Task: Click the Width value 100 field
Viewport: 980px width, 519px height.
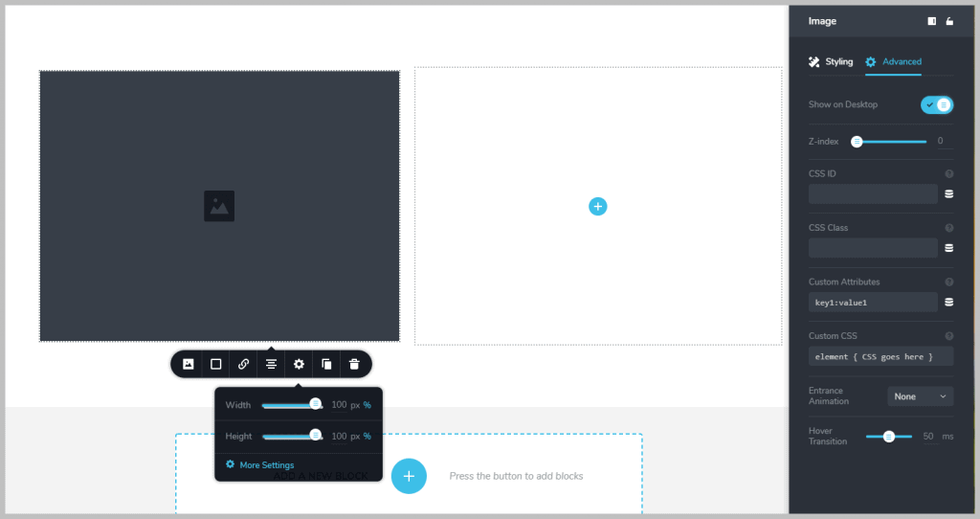Action: (339, 405)
